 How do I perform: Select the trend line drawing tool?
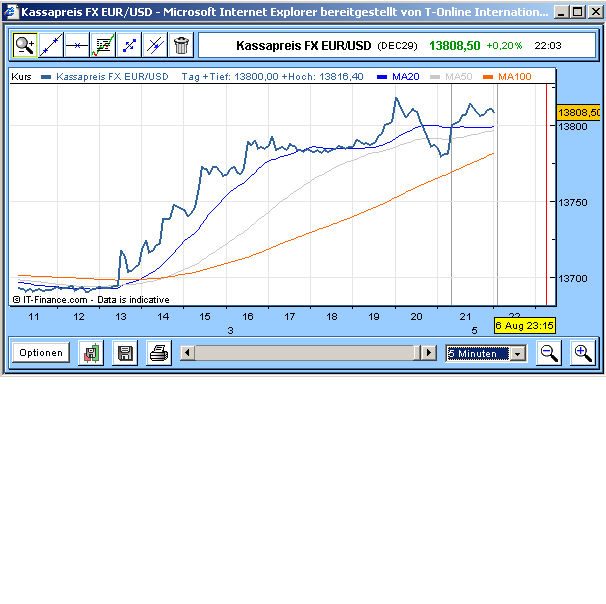tap(51, 46)
